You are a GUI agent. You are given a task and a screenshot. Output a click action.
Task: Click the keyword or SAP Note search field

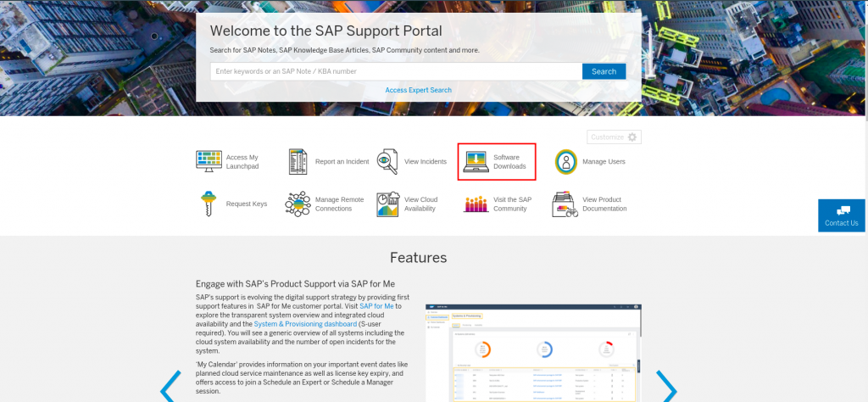tap(396, 71)
